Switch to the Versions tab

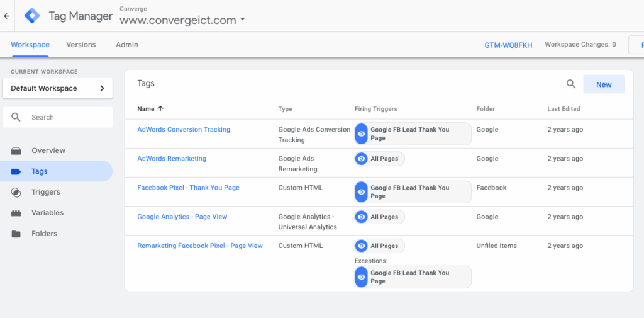pos(81,45)
